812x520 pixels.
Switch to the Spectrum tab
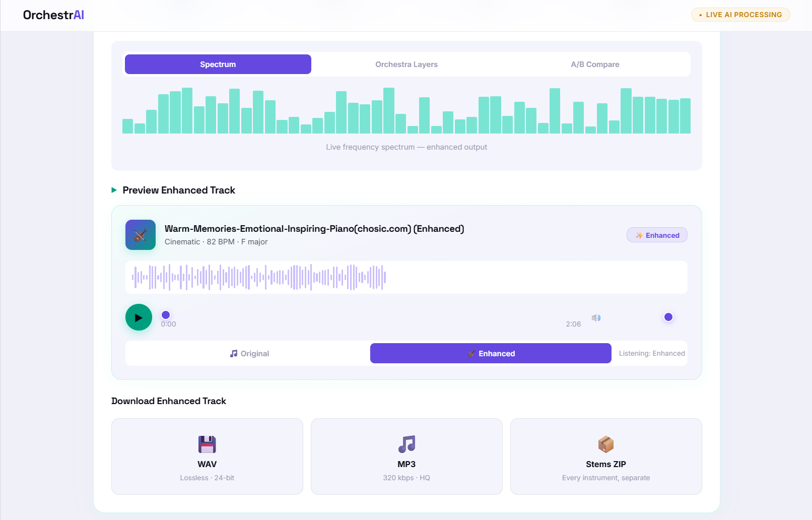click(x=218, y=64)
